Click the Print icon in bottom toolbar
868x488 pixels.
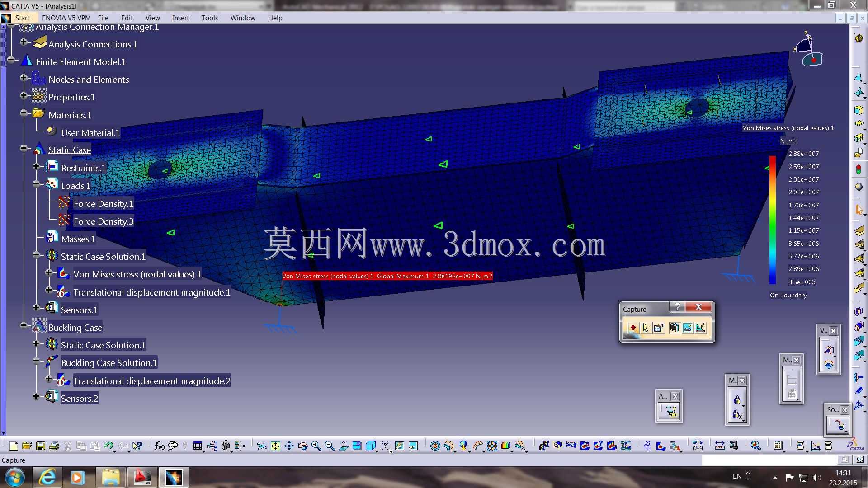[54, 446]
